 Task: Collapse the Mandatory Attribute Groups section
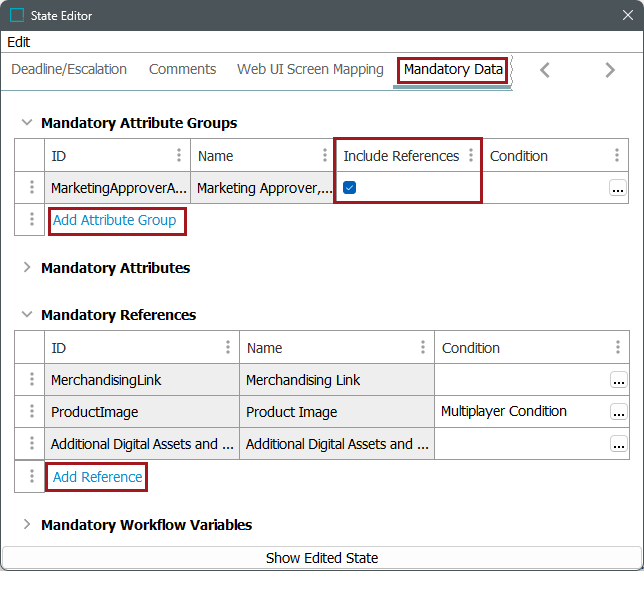pos(27,123)
